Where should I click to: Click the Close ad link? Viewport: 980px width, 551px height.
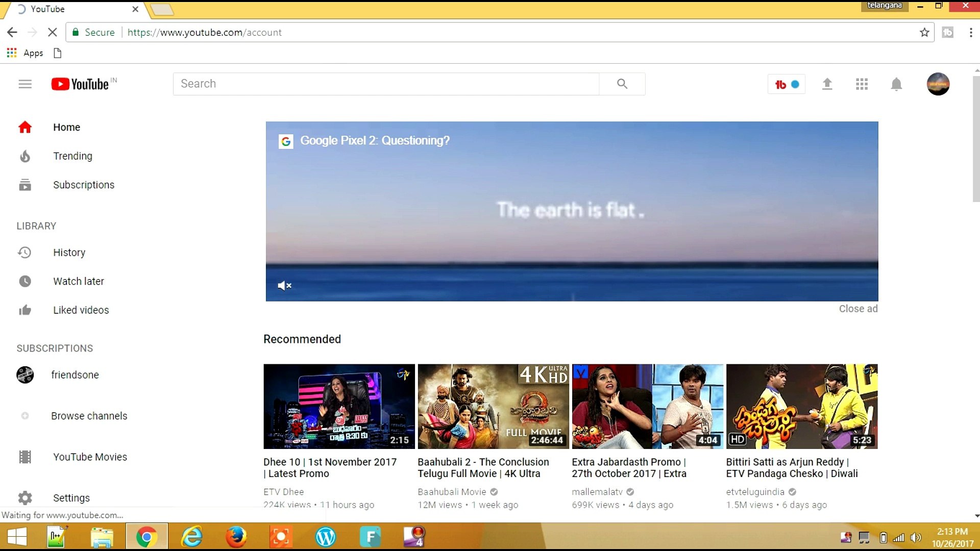click(x=857, y=308)
